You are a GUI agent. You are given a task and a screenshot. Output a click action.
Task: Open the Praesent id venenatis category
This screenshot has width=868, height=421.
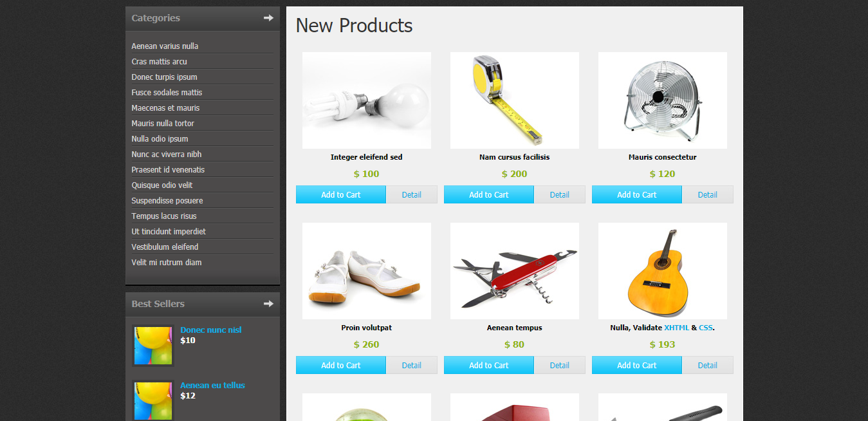[168, 170]
